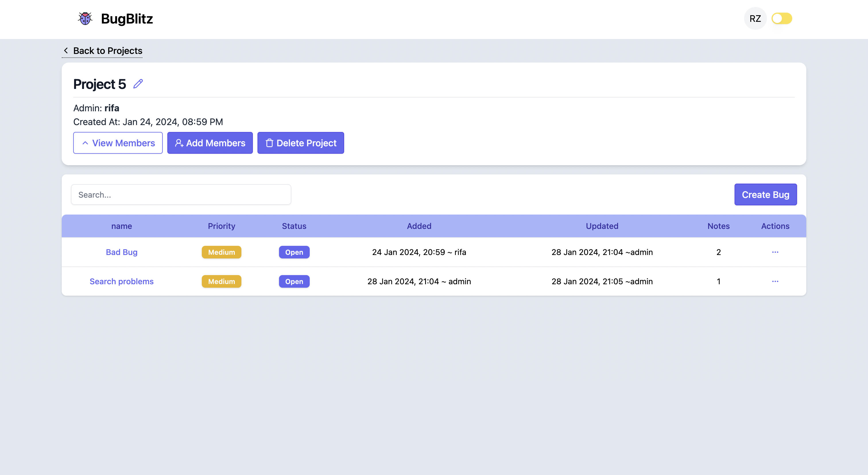Image resolution: width=868 pixels, height=475 pixels.
Task: Open the Bad Bug link
Action: pyautogui.click(x=121, y=252)
